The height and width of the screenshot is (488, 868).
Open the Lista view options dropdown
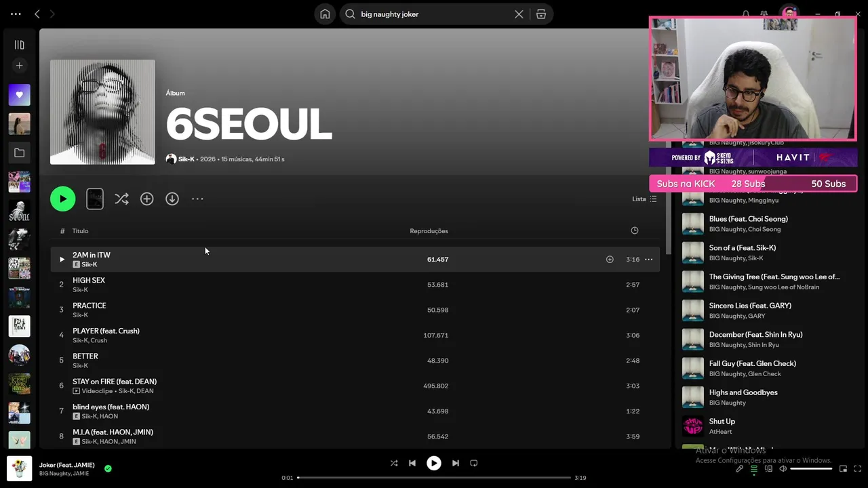[644, 199]
